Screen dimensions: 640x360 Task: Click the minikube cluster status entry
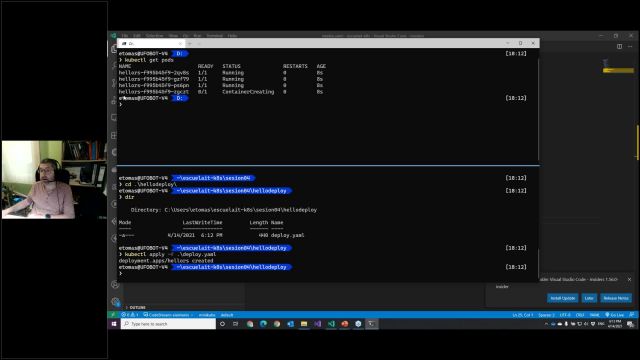tap(207, 315)
